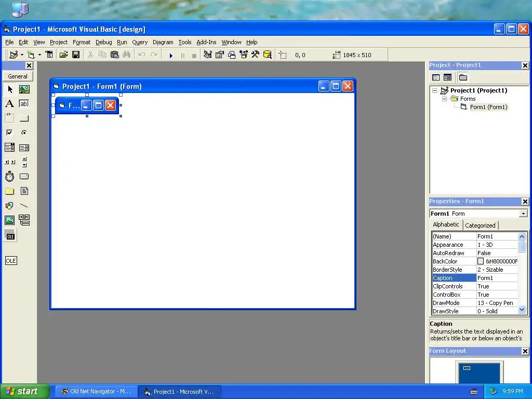Select the OptionButton control tool
This screenshot has height=399, width=532.
click(24, 132)
